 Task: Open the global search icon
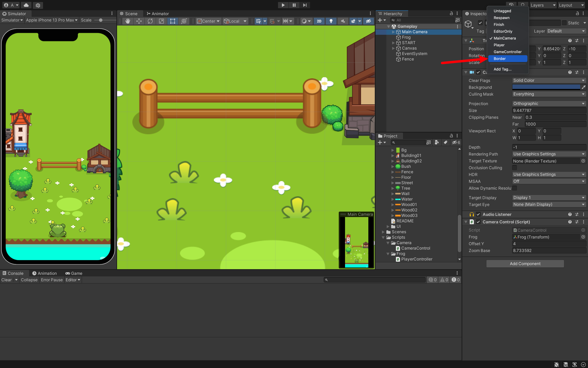click(523, 5)
